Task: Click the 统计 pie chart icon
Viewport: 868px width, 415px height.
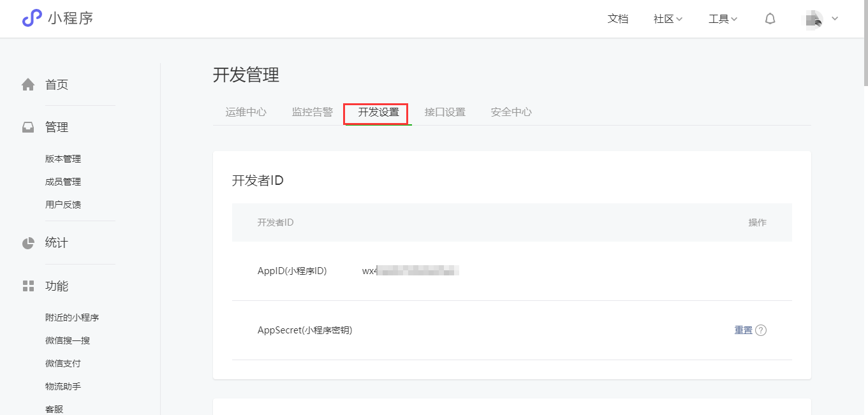Action: 28,242
